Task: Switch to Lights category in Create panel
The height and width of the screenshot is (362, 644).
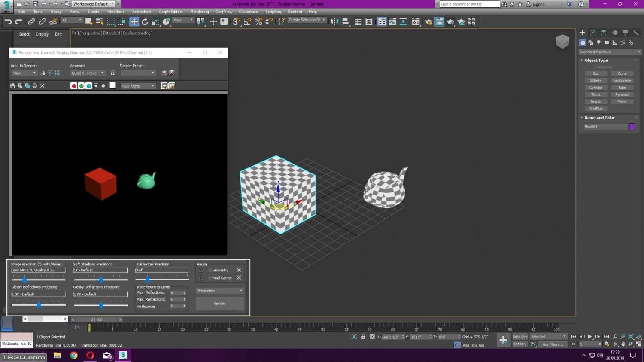Action: [598, 43]
